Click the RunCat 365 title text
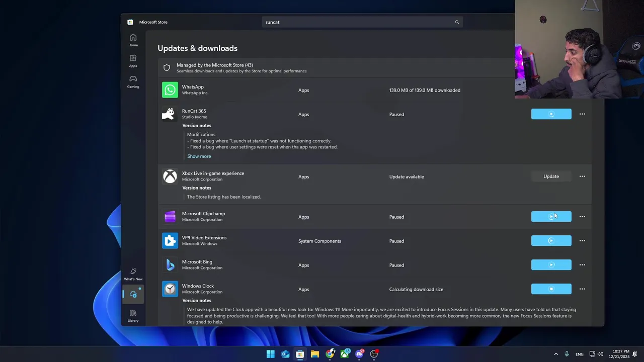 (x=194, y=111)
